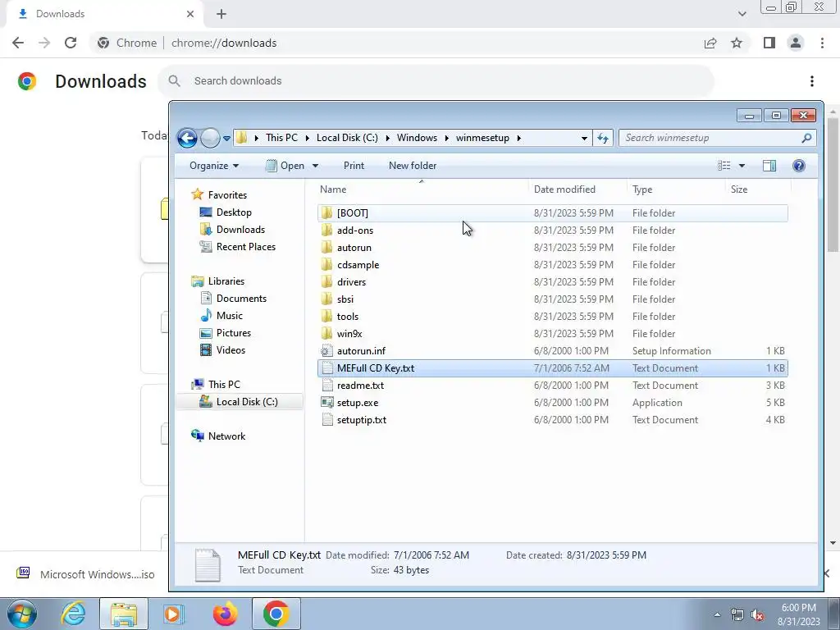
Task: Go back using Explorer's blue back arrow
Action: point(187,138)
